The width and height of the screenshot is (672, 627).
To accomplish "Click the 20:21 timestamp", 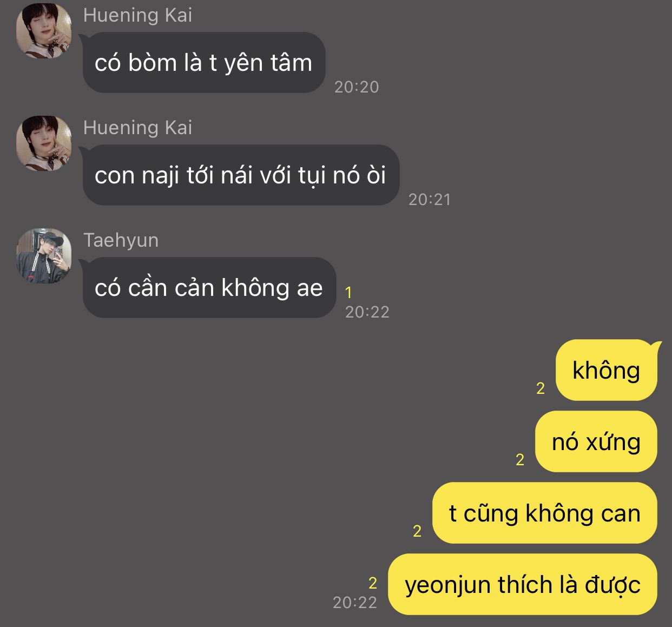I will point(430,200).
